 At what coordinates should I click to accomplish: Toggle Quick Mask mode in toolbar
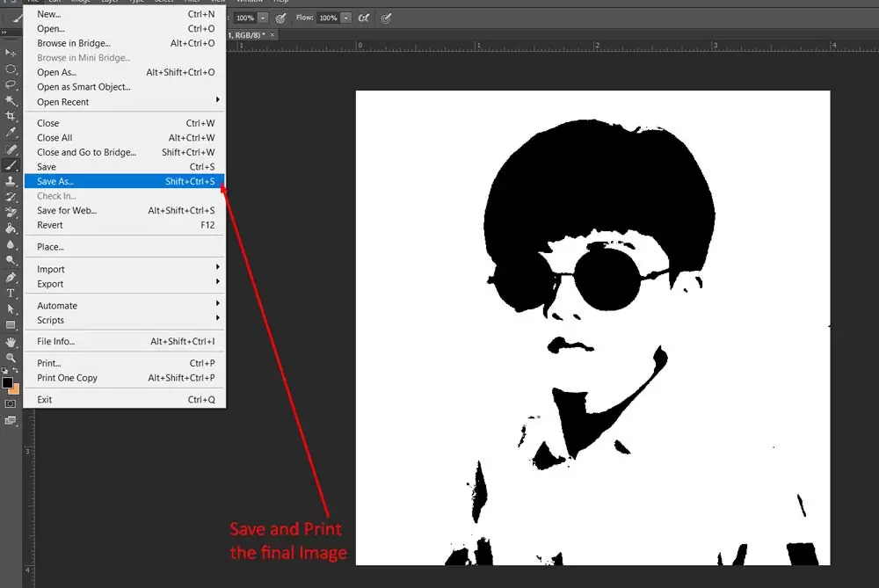[x=11, y=403]
